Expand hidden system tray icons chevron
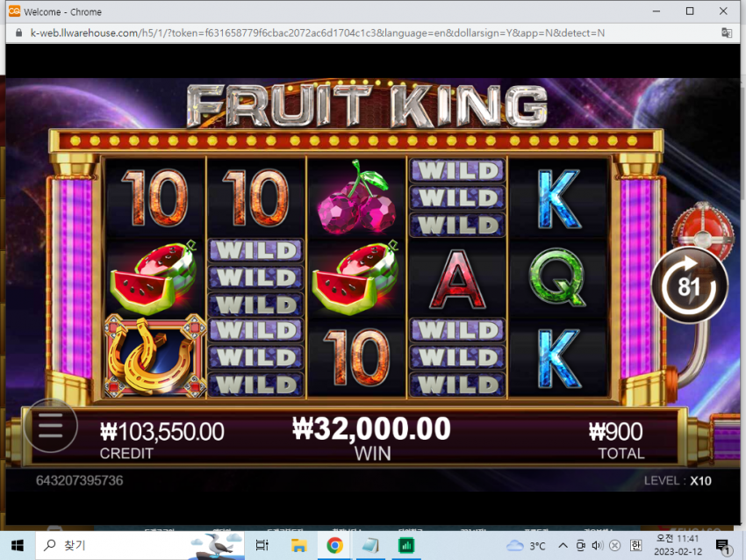The width and height of the screenshot is (746, 560). click(563, 545)
